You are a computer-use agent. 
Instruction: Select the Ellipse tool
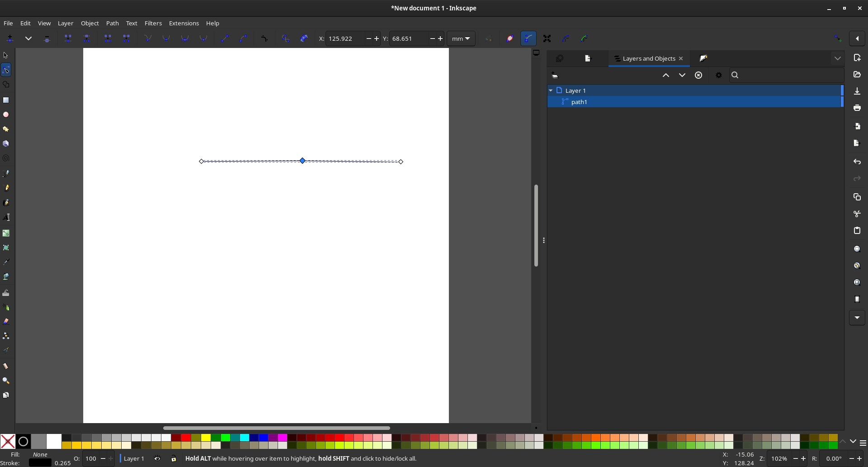pyautogui.click(x=6, y=114)
